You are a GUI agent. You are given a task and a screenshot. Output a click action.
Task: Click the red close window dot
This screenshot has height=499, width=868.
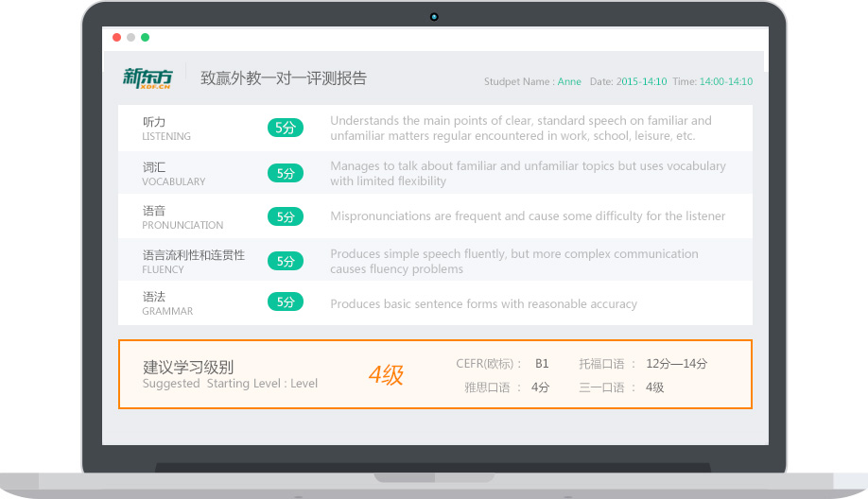click(116, 38)
